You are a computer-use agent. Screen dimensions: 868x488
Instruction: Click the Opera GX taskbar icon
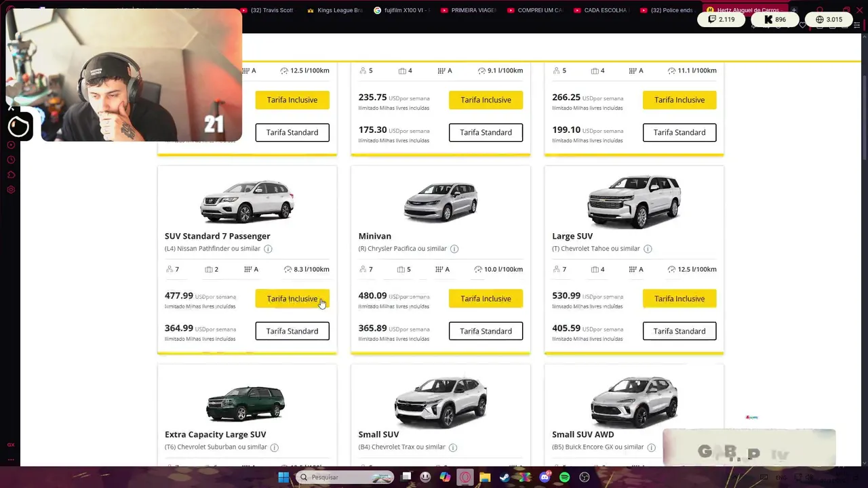(465, 477)
